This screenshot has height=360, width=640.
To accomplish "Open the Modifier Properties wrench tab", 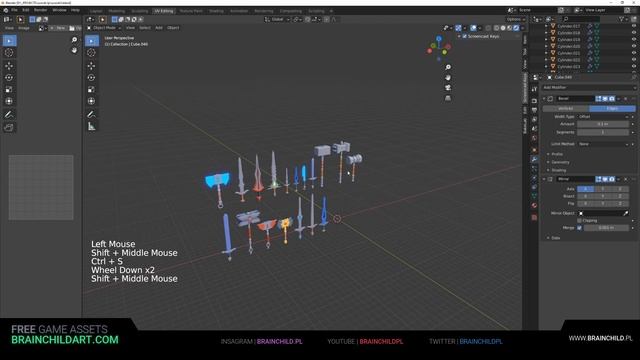I will (x=534, y=159).
